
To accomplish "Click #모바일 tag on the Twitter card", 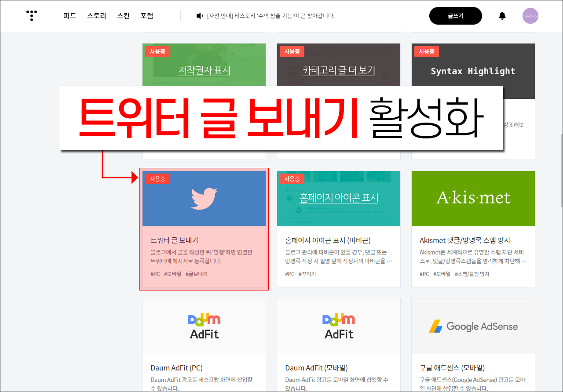I will (x=173, y=274).
